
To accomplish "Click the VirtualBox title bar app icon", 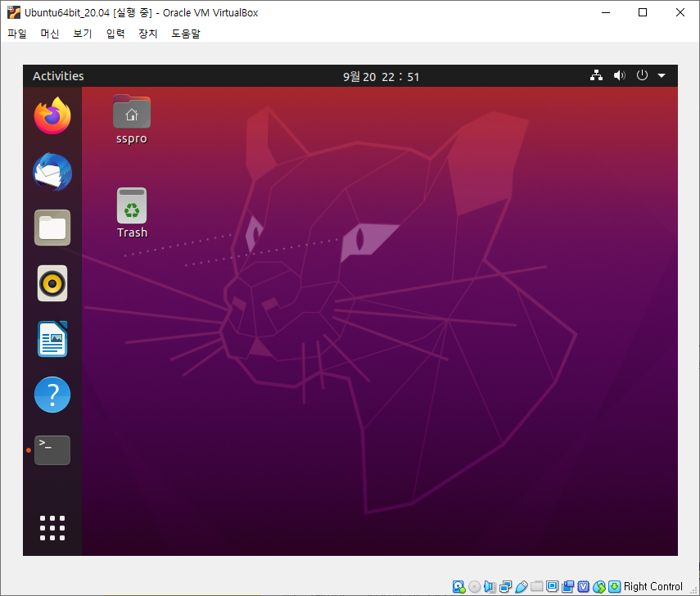I will tap(14, 12).
